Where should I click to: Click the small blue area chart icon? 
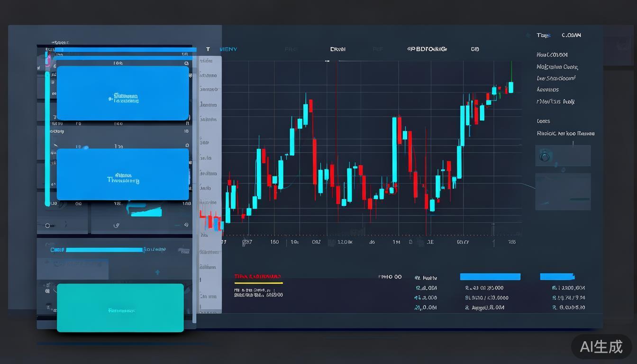(146, 211)
